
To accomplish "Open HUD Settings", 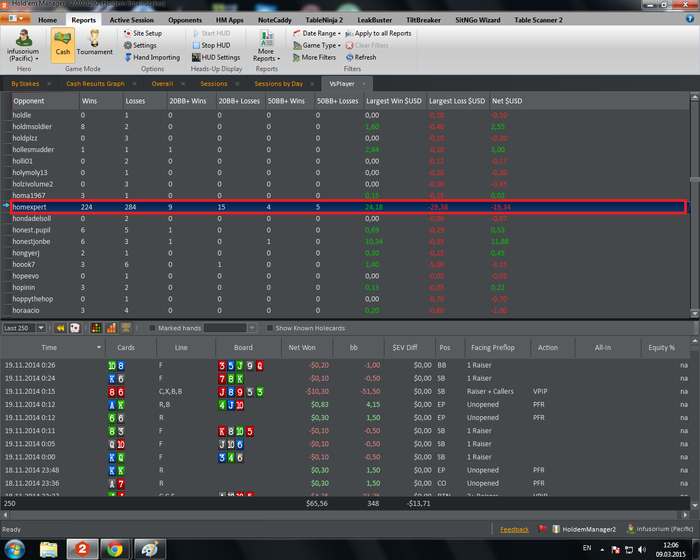I will pyautogui.click(x=216, y=57).
